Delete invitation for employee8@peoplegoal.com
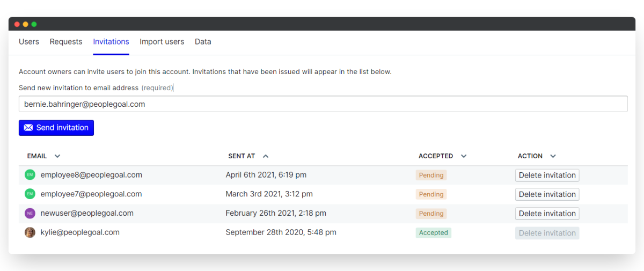 click(x=547, y=175)
